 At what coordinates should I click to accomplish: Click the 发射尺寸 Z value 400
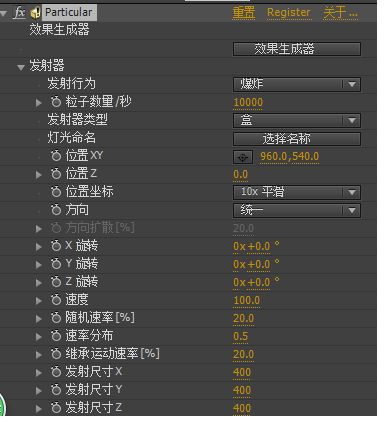[x=242, y=408]
